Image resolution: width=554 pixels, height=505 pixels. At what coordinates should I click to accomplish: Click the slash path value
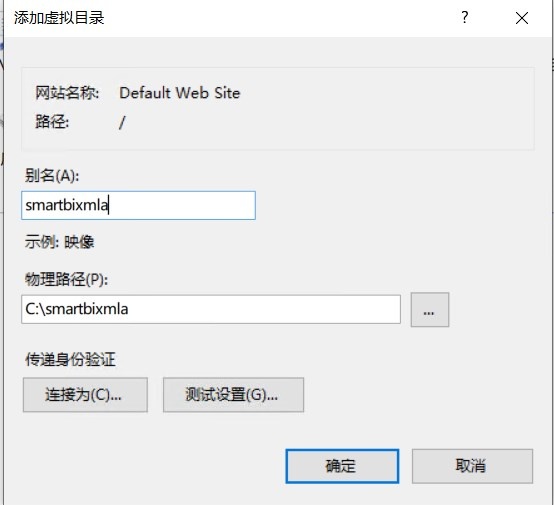(122, 123)
